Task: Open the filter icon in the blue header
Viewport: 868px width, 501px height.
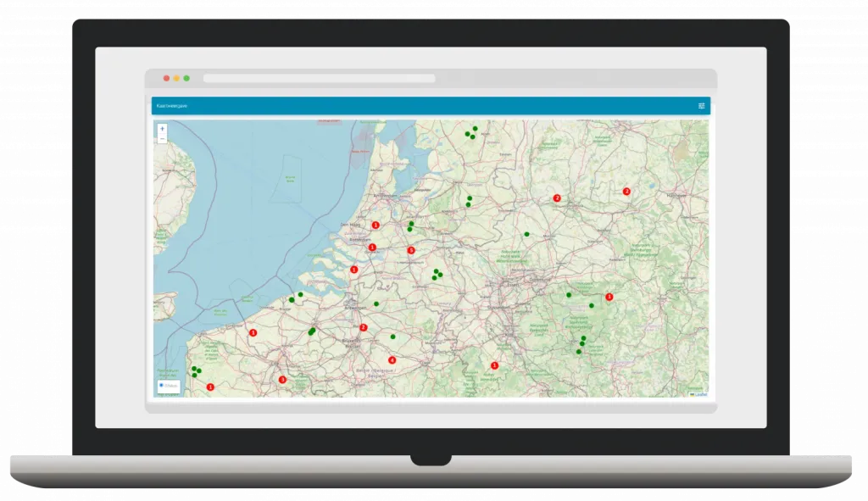Action: [x=701, y=105]
